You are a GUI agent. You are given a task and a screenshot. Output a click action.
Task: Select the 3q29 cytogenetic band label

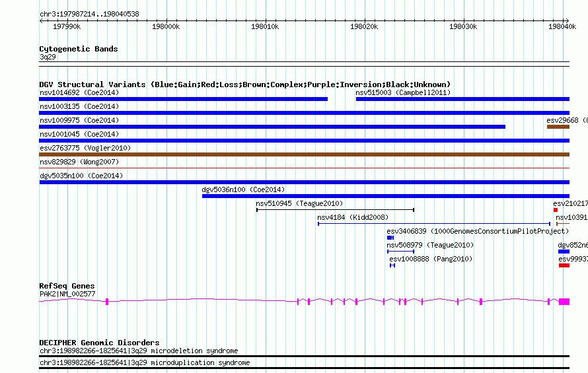coord(48,57)
